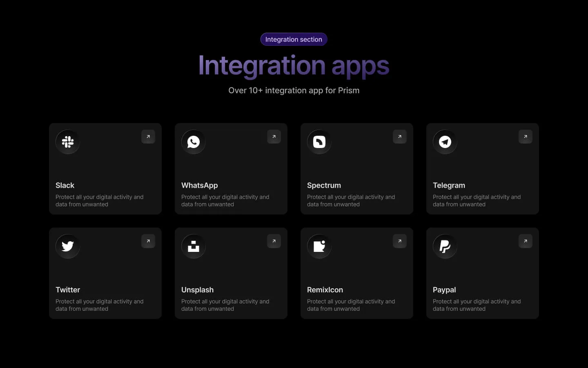Click the Unsplash logo icon

click(194, 246)
